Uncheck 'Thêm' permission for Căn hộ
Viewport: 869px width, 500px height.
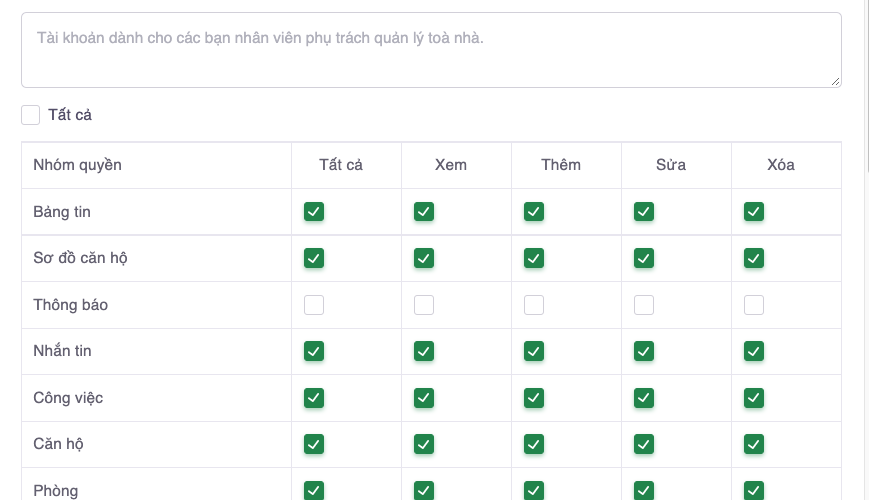click(x=534, y=444)
